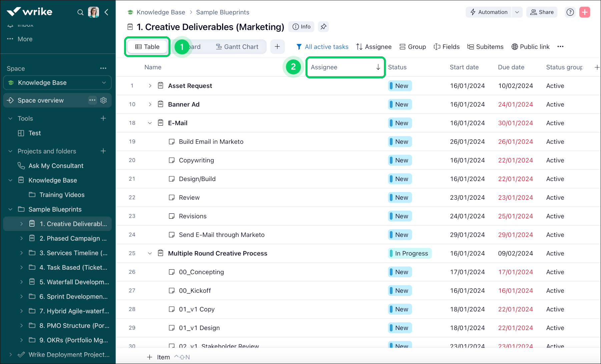Open Space overview settings gear
This screenshot has width=601, height=364.
click(104, 100)
